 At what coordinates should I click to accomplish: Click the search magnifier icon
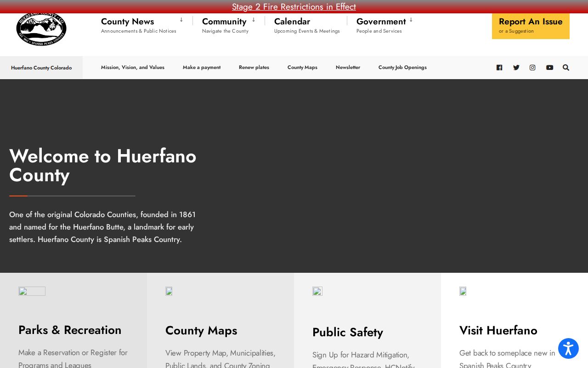(566, 68)
